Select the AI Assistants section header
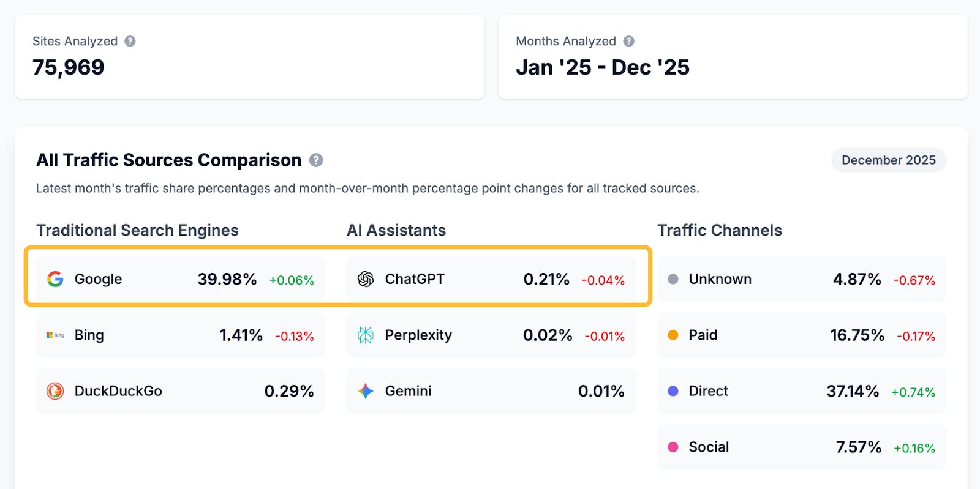Image resolution: width=980 pixels, height=489 pixels. [x=396, y=230]
